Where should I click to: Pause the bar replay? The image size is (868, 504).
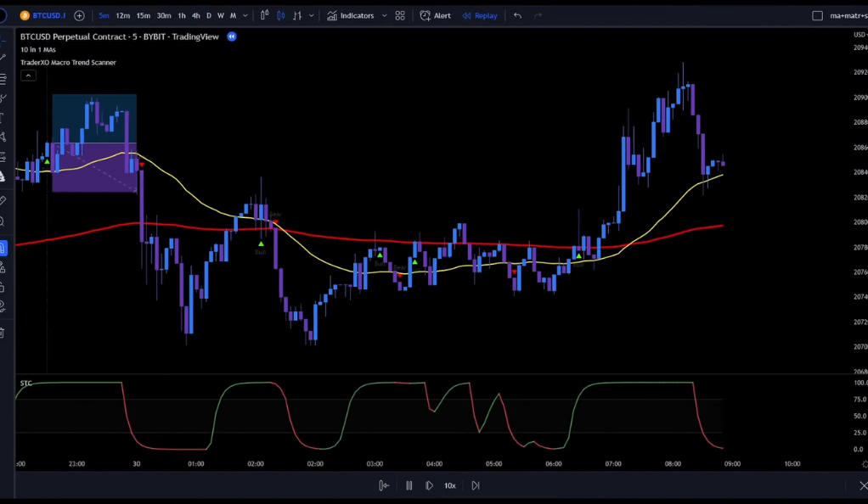point(409,485)
